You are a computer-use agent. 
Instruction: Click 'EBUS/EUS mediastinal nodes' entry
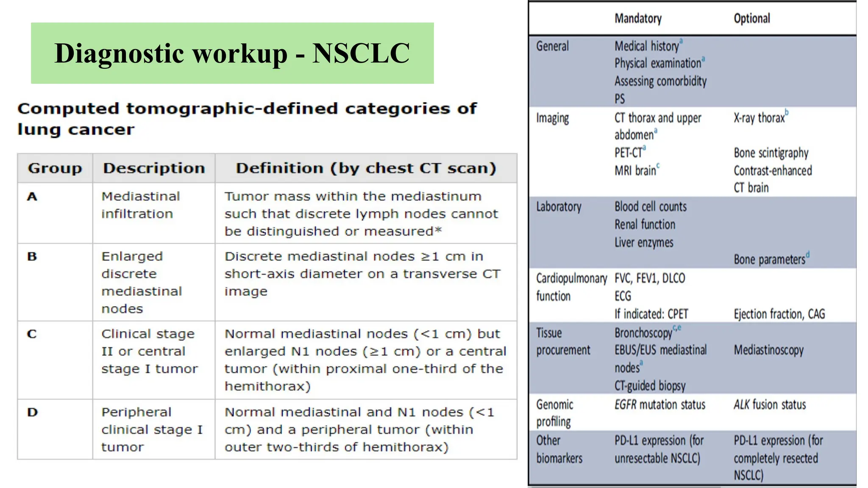click(661, 359)
